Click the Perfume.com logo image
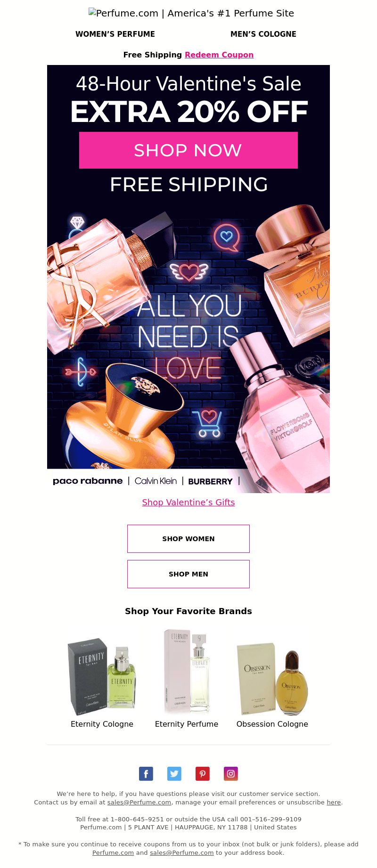This screenshot has width=377, height=868. point(191,13)
